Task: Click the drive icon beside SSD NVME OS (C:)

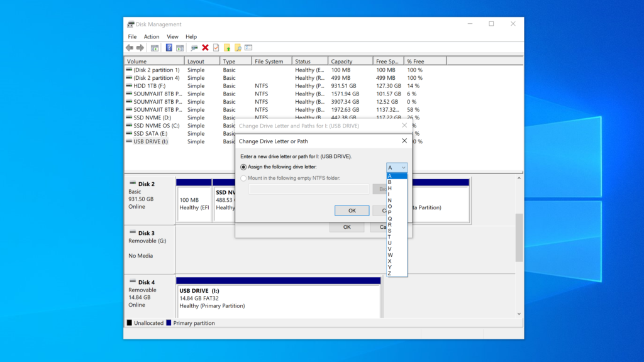Action: pyautogui.click(x=129, y=126)
